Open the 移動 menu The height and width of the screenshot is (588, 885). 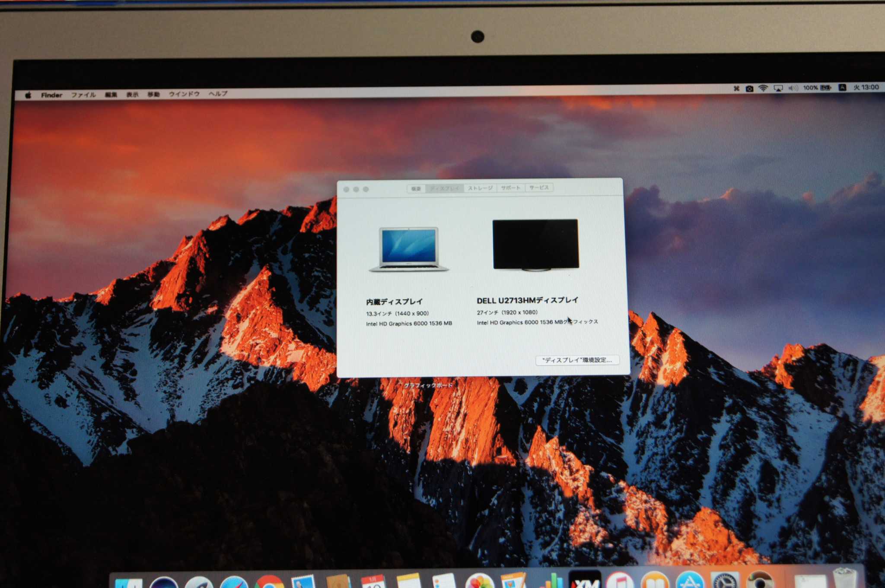click(x=153, y=94)
